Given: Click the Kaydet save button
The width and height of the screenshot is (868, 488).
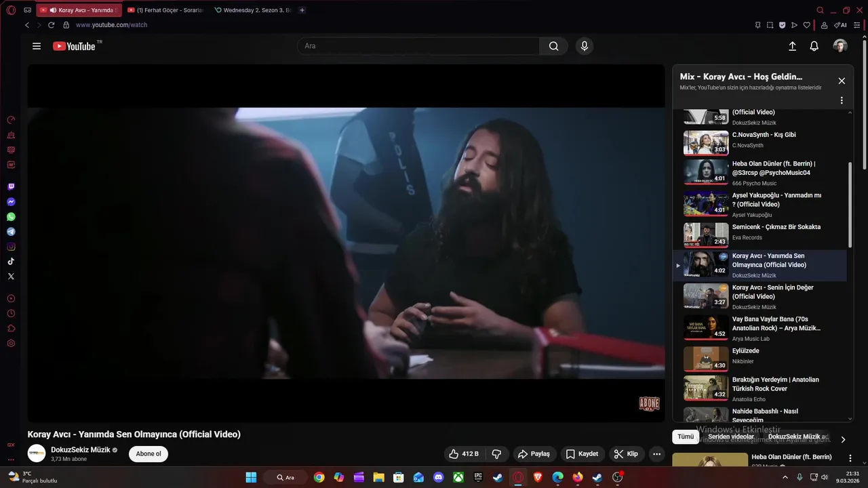Looking at the screenshot, I should point(583,454).
